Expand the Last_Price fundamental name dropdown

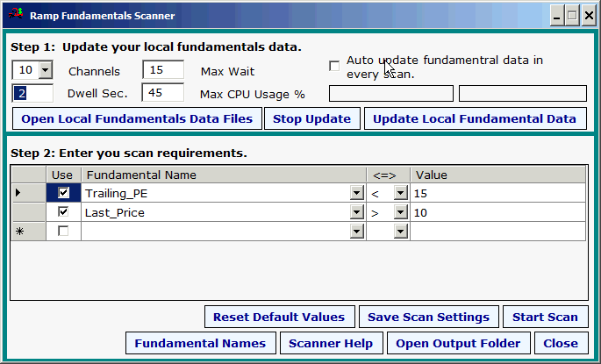pyautogui.click(x=356, y=212)
